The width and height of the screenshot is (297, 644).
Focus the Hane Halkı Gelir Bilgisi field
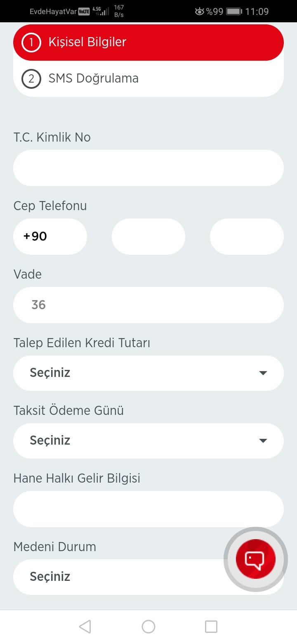pyautogui.click(x=148, y=509)
